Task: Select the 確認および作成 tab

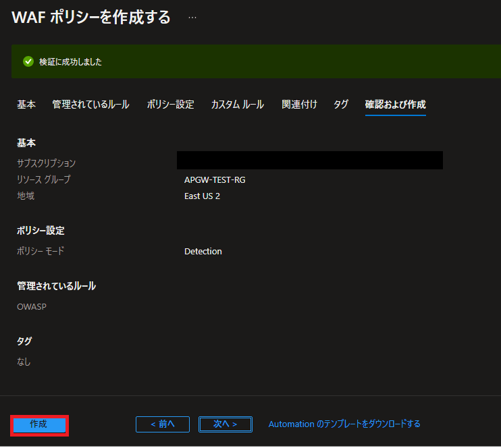Action: [x=395, y=105]
